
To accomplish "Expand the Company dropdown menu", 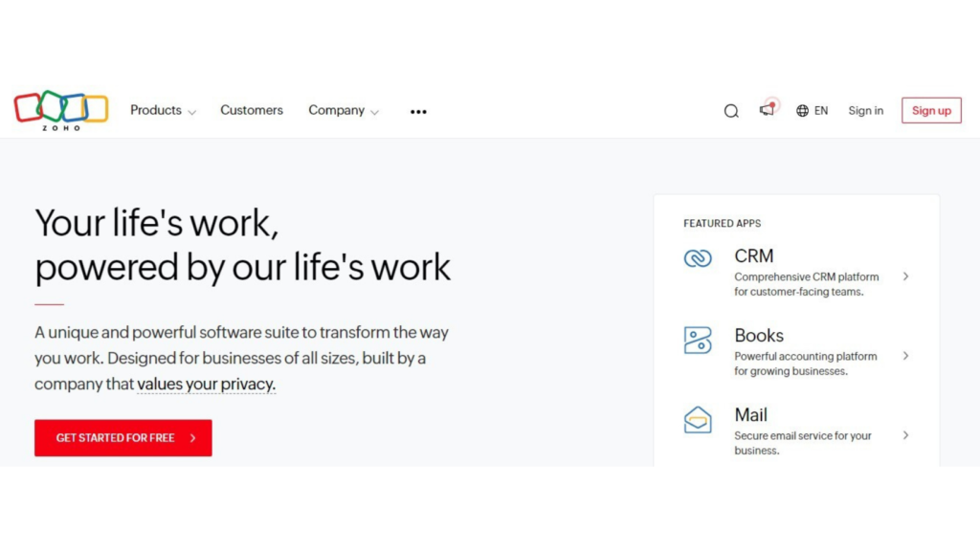I will tap(343, 111).
